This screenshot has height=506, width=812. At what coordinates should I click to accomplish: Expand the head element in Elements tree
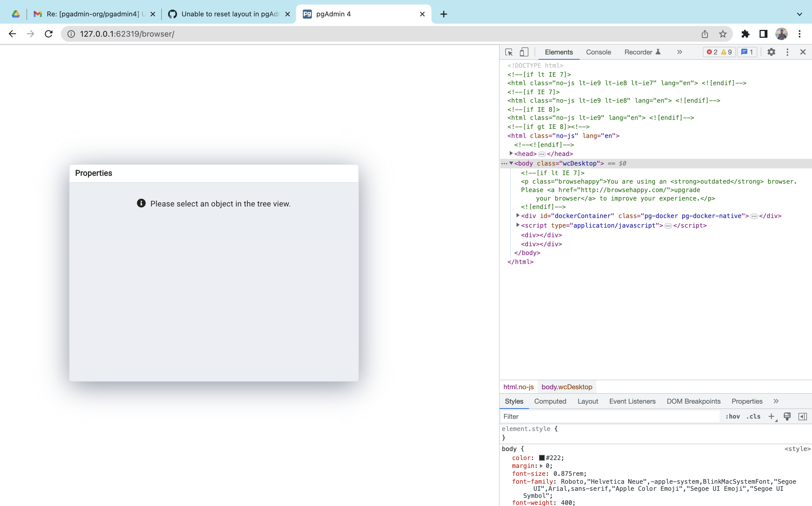point(511,154)
